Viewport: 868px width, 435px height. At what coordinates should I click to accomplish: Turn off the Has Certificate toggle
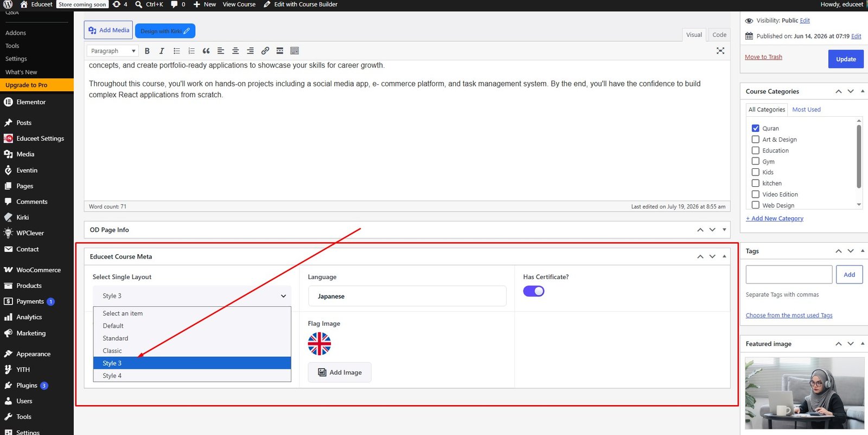pos(534,291)
